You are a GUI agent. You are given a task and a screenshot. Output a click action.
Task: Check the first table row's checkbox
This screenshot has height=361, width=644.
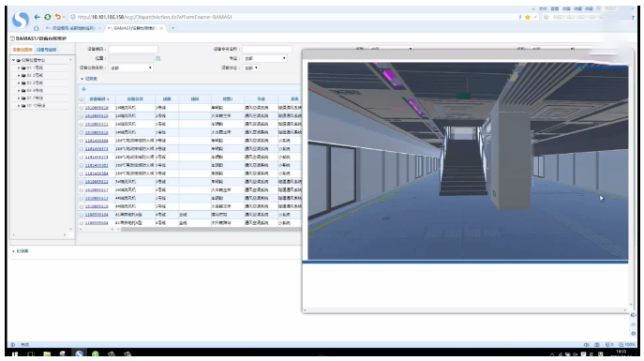point(82,108)
